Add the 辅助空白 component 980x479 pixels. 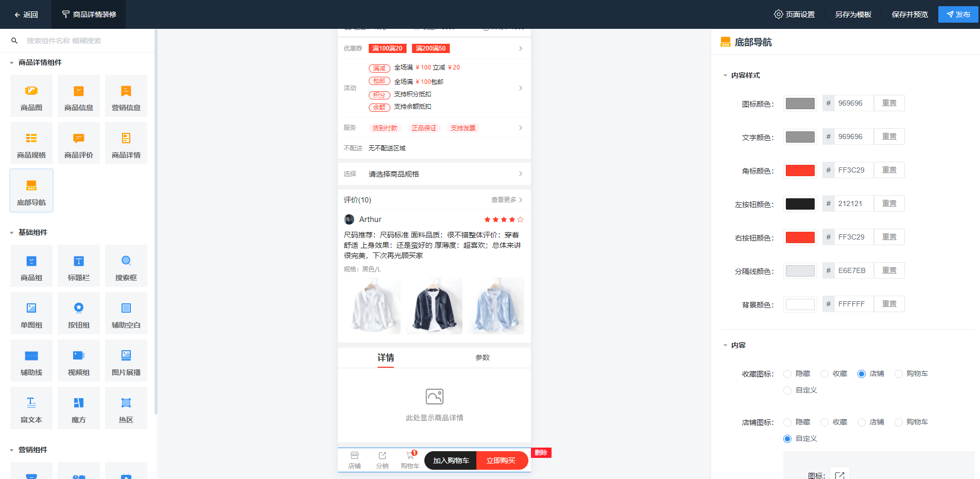click(126, 313)
